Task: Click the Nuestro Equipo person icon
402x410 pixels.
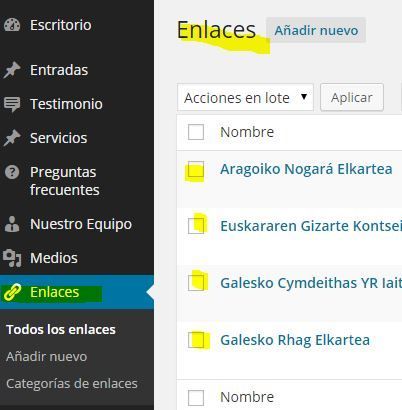Action: [x=12, y=224]
